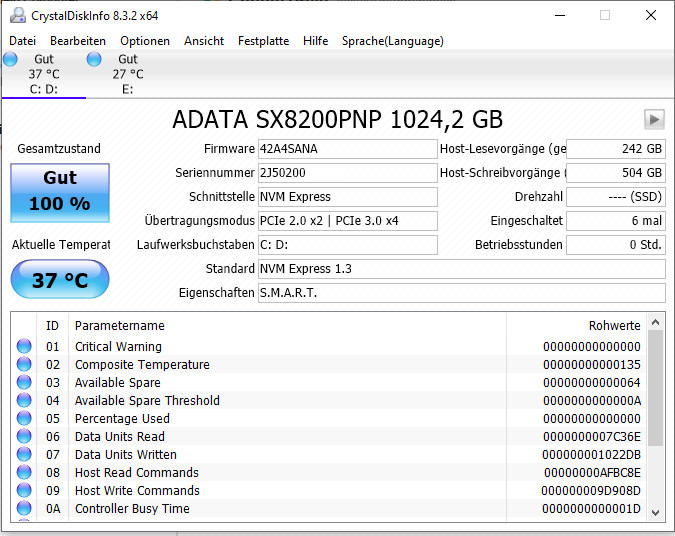This screenshot has width=675, height=536.
Task: Click the ADATA SX8200PNP 1024,2 GB title
Action: click(x=338, y=119)
